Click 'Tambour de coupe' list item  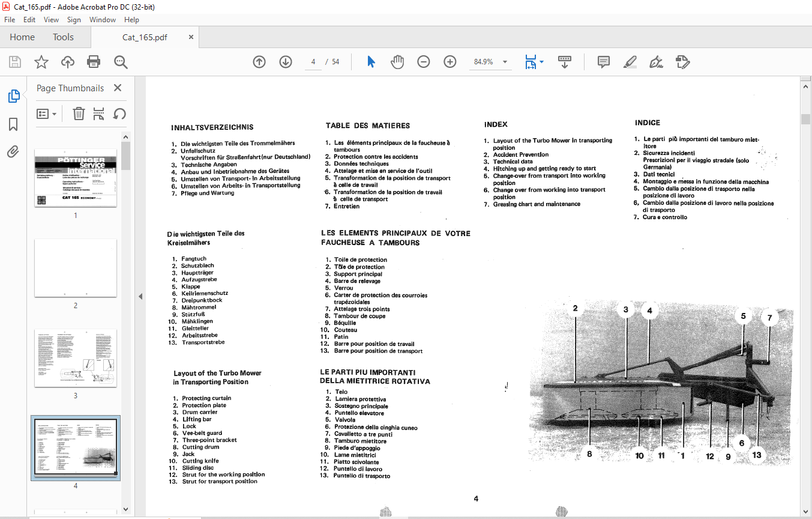click(x=359, y=316)
